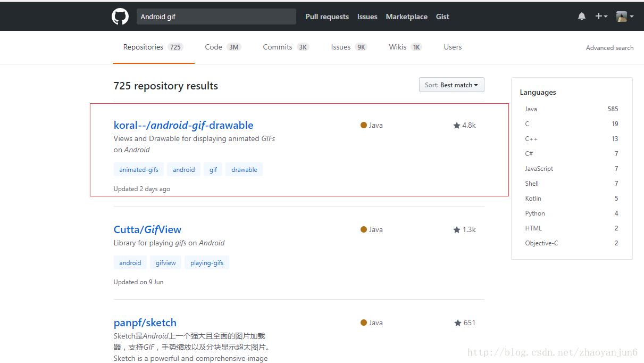Click the 1.3k stars count
Image resolution: width=644 pixels, height=363 pixels.
pos(464,230)
